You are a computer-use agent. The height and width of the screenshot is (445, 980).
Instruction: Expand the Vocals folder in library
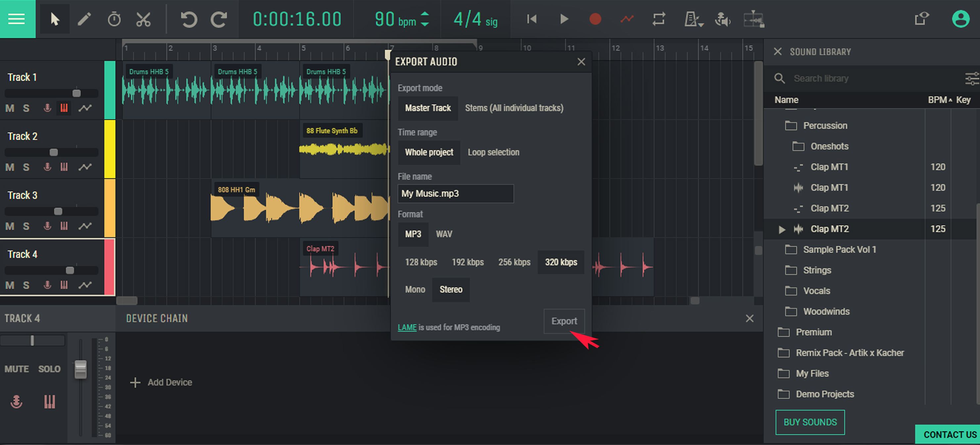pyautogui.click(x=816, y=291)
